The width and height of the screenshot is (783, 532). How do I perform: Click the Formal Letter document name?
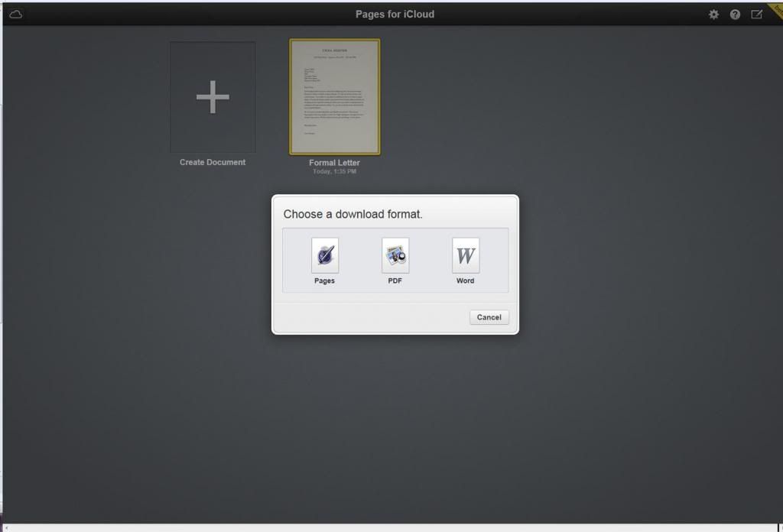point(334,163)
